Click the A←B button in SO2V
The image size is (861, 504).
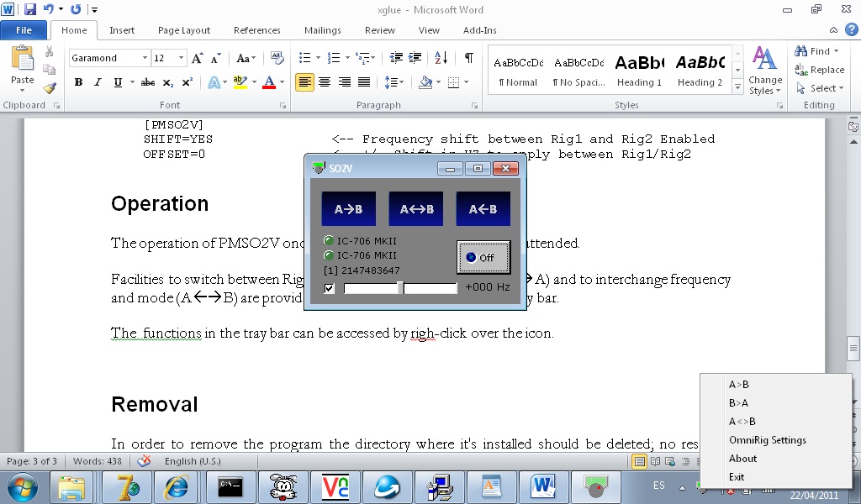[x=483, y=209]
